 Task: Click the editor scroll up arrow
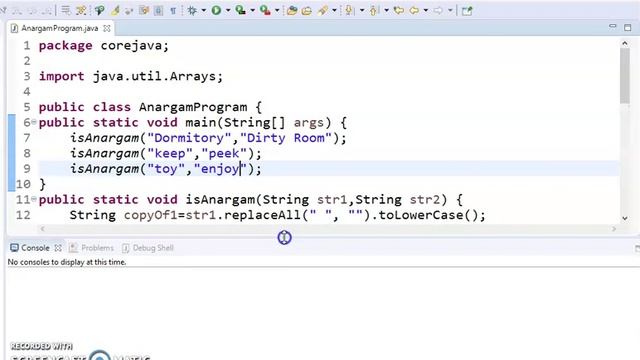[625, 43]
